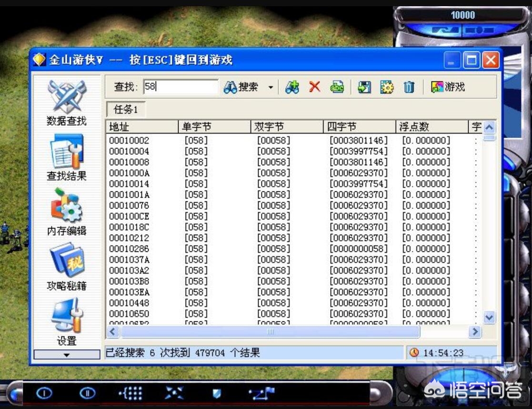Image resolution: width=532 pixels, height=409 pixels.
Task: Click the 金山游侠 title bar diamond icon
Action: [39, 60]
